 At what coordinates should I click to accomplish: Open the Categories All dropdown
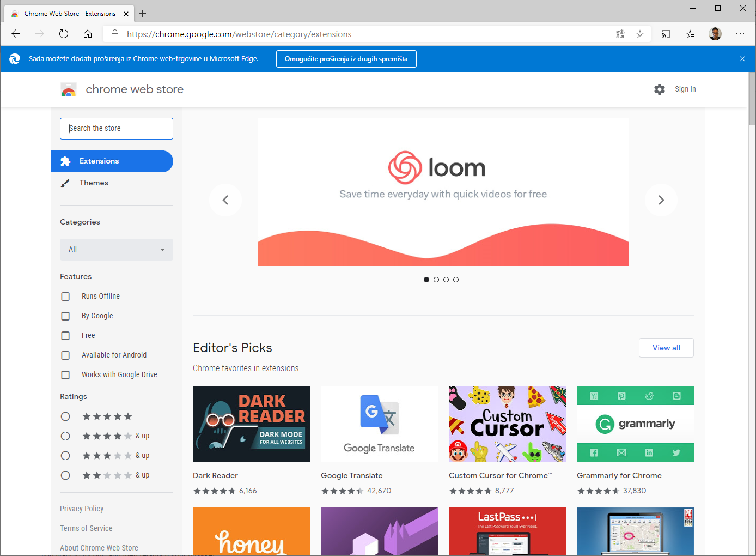pyautogui.click(x=117, y=249)
